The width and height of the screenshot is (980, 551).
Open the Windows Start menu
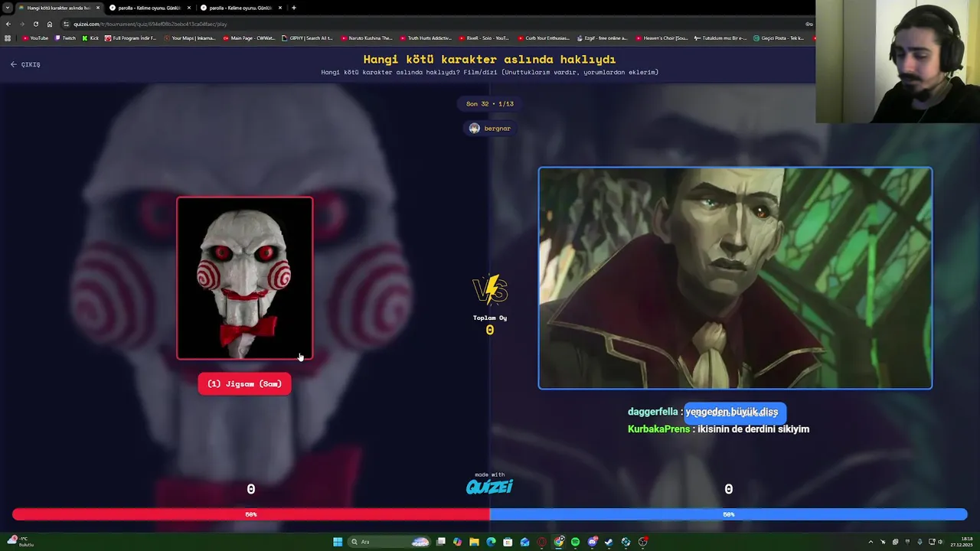click(x=338, y=542)
